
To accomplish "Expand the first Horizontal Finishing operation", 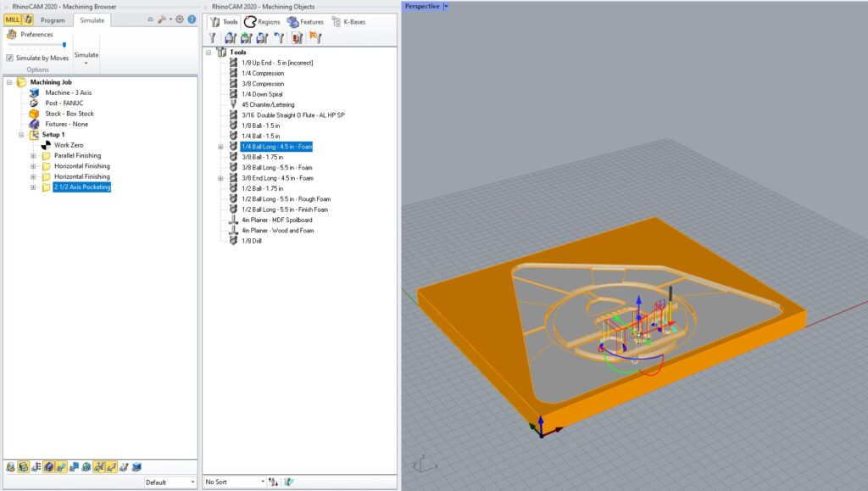I will (33, 166).
